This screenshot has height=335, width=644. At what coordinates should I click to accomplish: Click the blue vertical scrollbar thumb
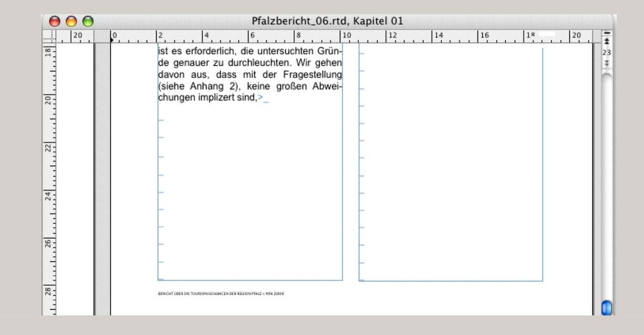tap(607, 307)
